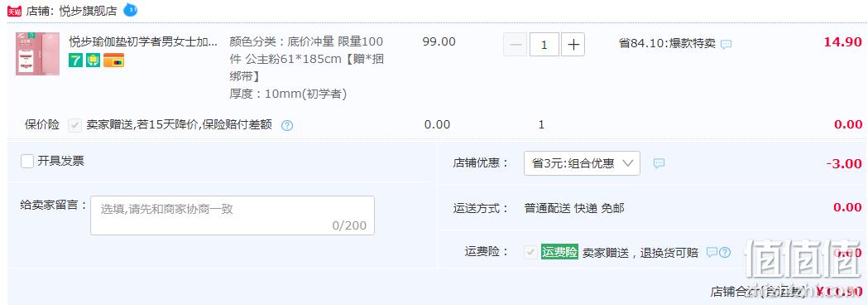Open the comment bubble beside 店铺优惠 dropdown

pyautogui.click(x=659, y=163)
